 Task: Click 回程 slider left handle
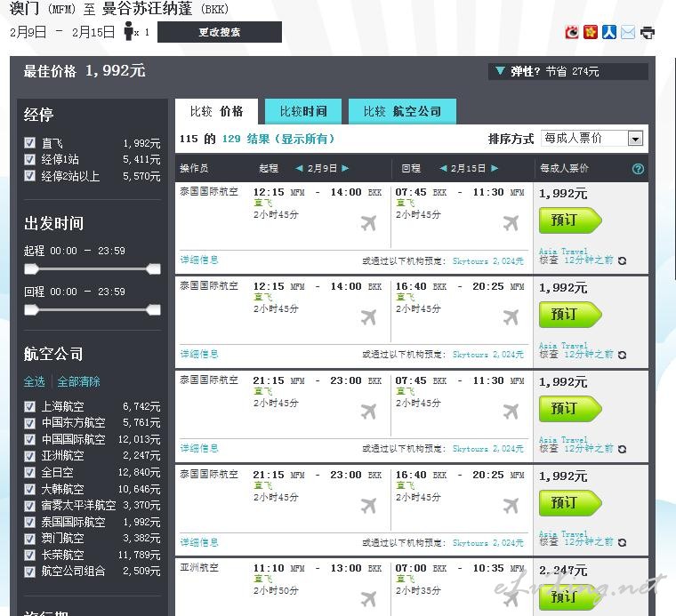click(31, 310)
